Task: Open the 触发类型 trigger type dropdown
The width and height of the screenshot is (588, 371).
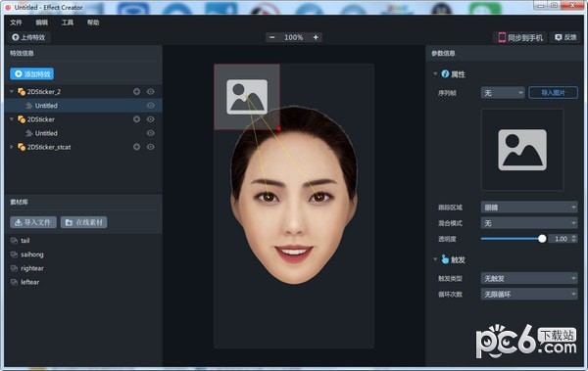Action: tap(529, 278)
